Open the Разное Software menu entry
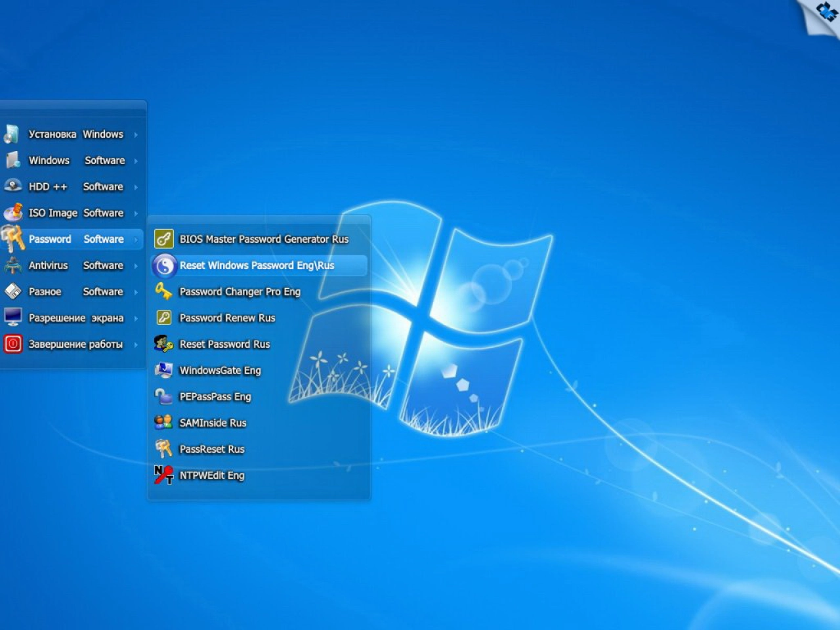Screen dimensions: 840x630 point(72,291)
